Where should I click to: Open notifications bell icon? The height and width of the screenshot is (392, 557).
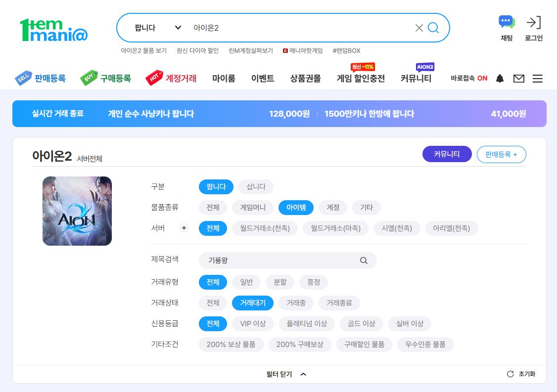point(500,79)
